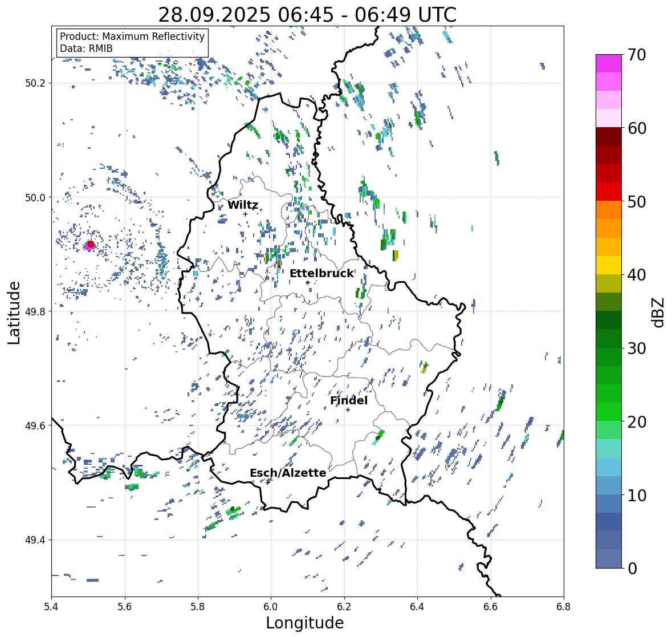Click the magenta segment at top of colorbar
Viewport: 672px width, 637px height.
click(609, 63)
